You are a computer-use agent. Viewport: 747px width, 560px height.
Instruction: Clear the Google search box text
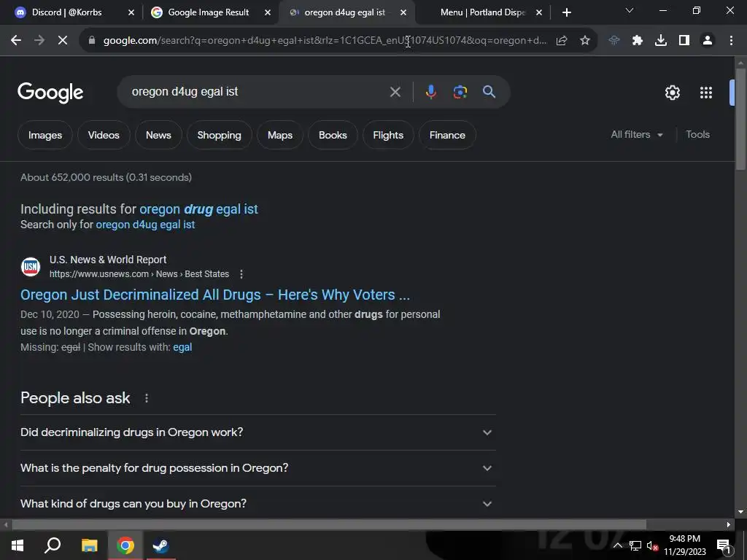click(395, 92)
